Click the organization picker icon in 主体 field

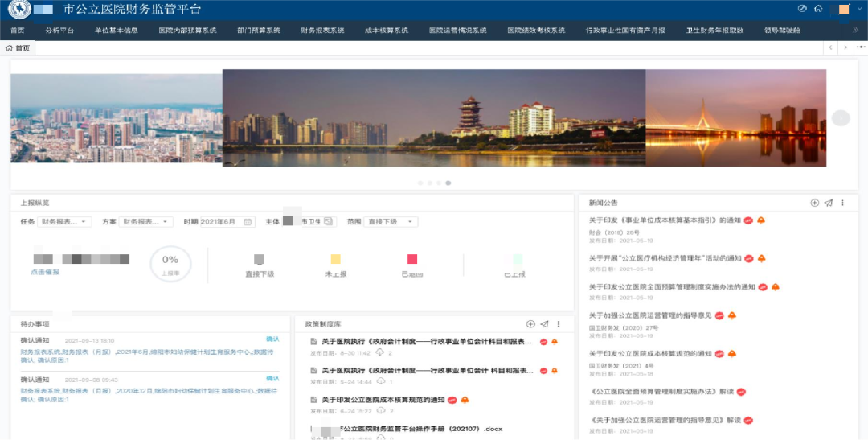[328, 222]
